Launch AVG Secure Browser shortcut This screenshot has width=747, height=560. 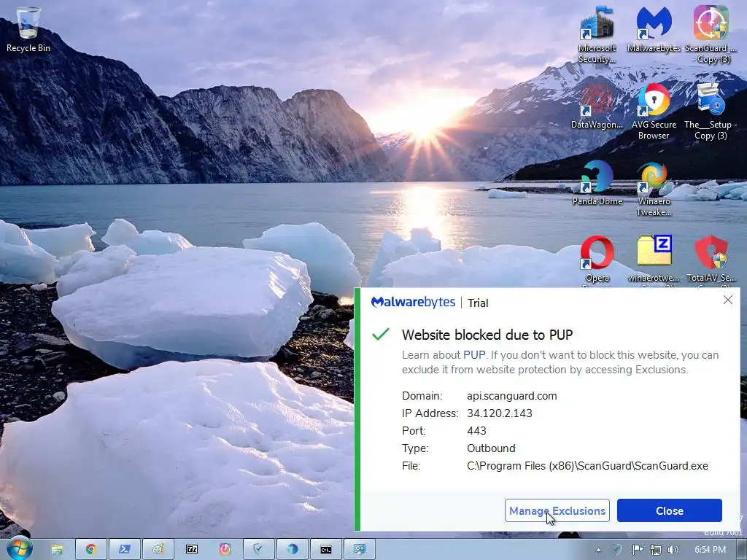tap(654, 111)
